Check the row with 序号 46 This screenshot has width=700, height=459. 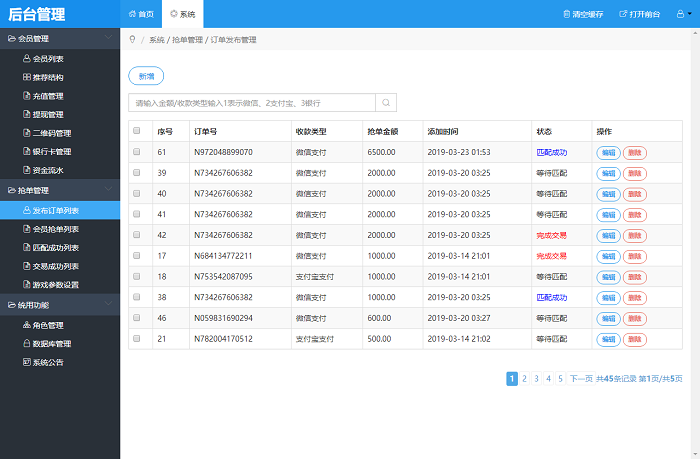(137, 318)
